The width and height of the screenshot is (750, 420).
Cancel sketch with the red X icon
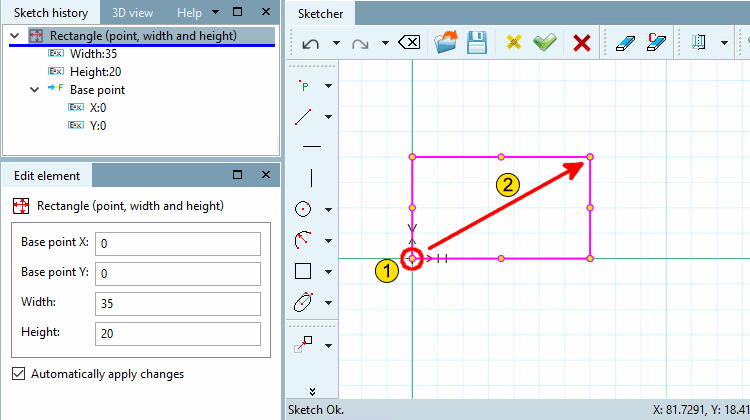pyautogui.click(x=582, y=43)
